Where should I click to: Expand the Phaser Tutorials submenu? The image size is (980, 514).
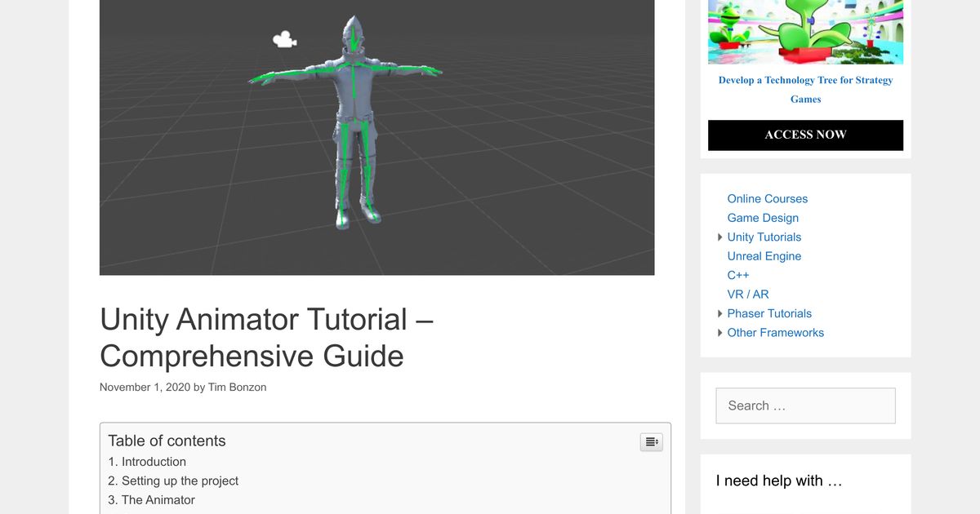719,313
